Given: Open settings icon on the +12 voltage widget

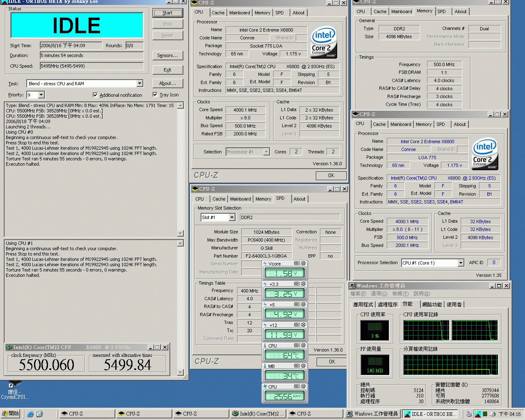Looking at the screenshot, I should [297, 325].
